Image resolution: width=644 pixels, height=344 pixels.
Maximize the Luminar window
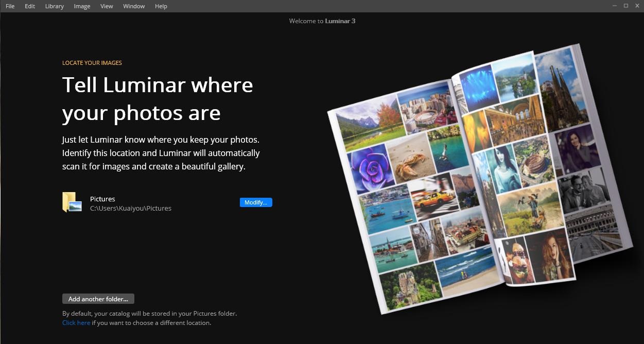coord(626,6)
